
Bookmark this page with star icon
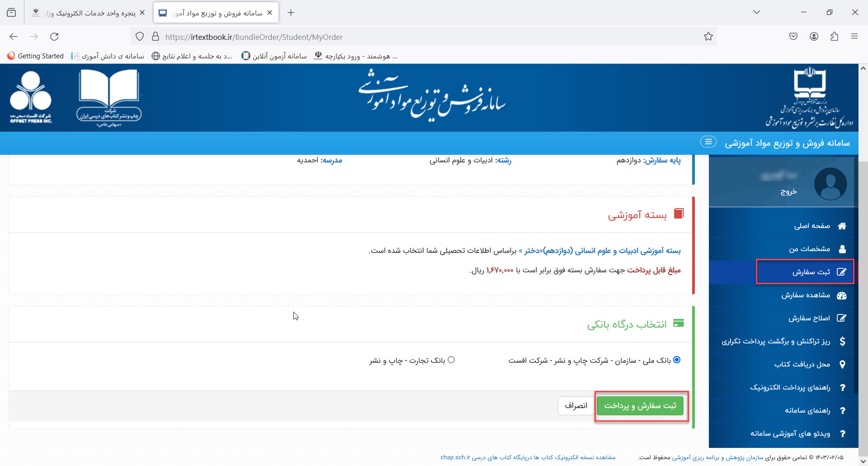(708, 37)
